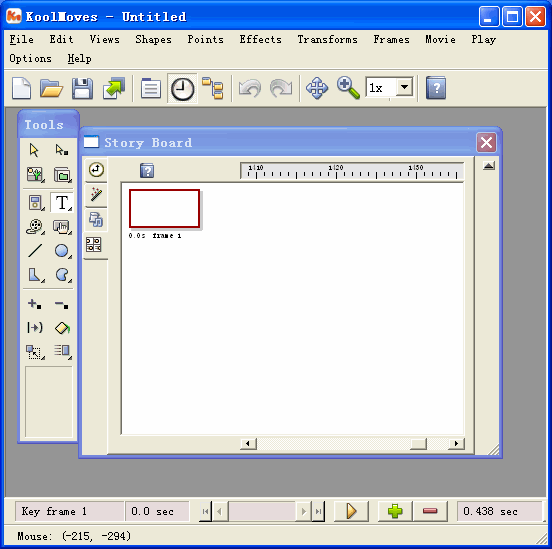This screenshot has width=552, height=549.
Task: Toggle the properties list view button
Action: point(151,88)
